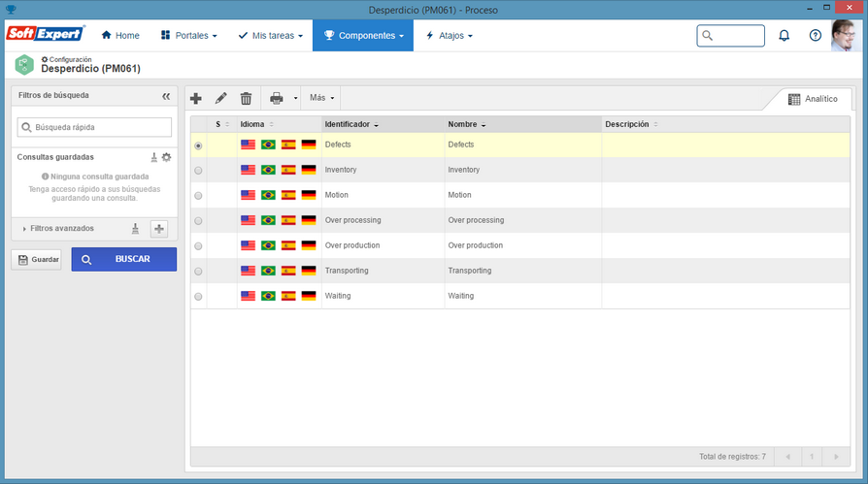868x484 pixels.
Task: Click the Germany flag in Defects row
Action: pos(309,145)
